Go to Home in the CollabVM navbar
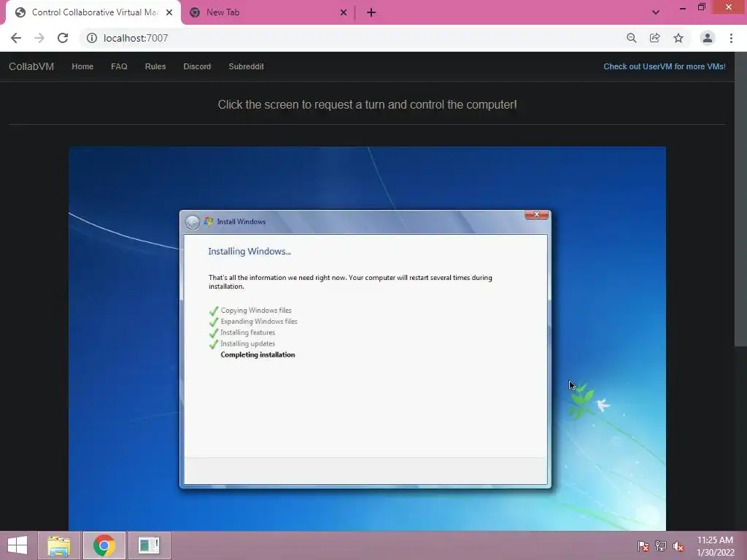 [x=82, y=66]
